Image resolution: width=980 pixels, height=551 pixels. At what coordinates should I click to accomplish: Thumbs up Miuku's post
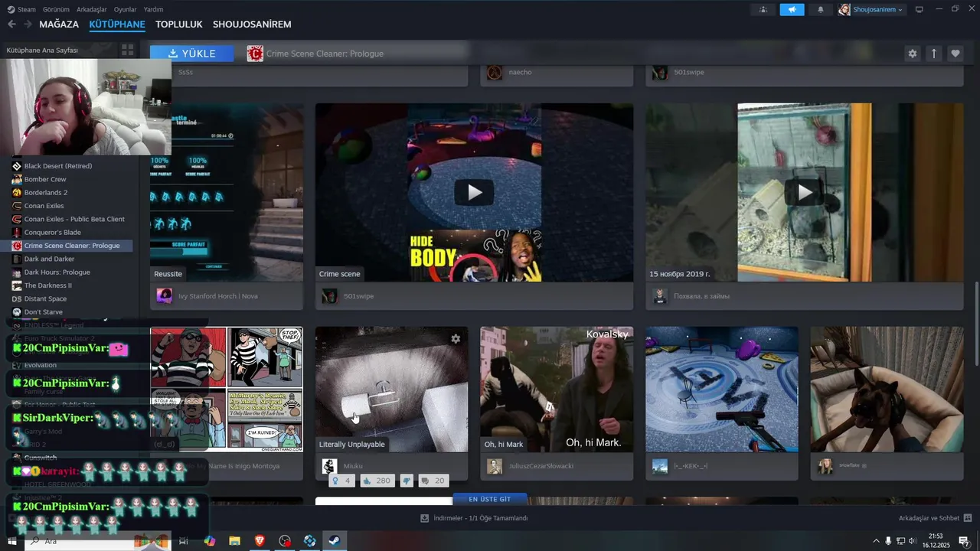click(376, 481)
